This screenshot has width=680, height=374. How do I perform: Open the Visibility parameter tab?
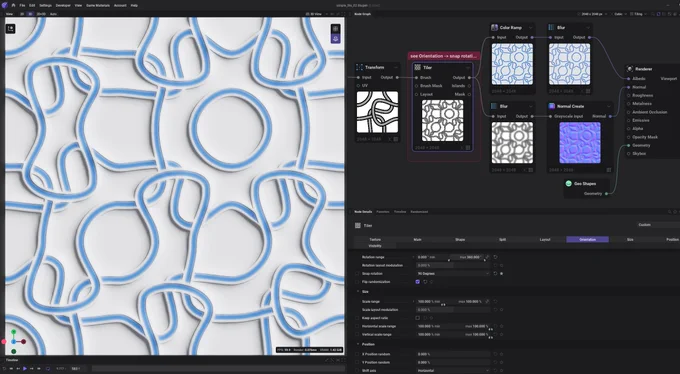(x=375, y=246)
